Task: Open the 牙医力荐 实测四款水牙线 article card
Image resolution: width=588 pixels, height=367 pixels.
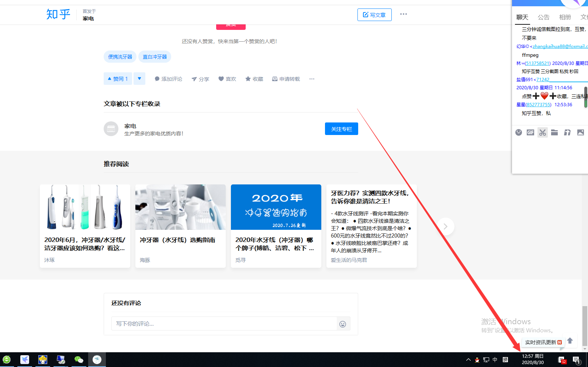Action: [x=371, y=226]
